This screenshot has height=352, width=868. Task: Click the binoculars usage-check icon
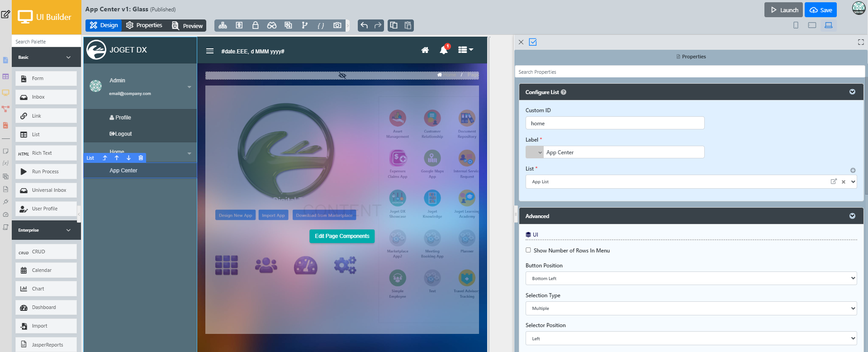click(x=271, y=25)
